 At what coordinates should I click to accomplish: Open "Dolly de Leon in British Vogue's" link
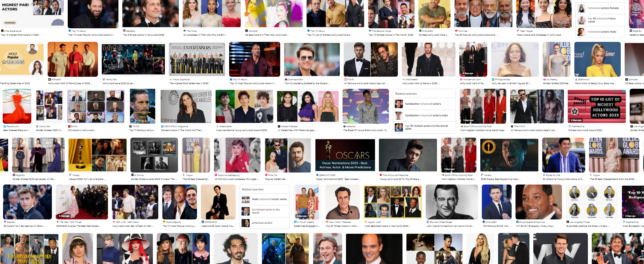coord(512,83)
